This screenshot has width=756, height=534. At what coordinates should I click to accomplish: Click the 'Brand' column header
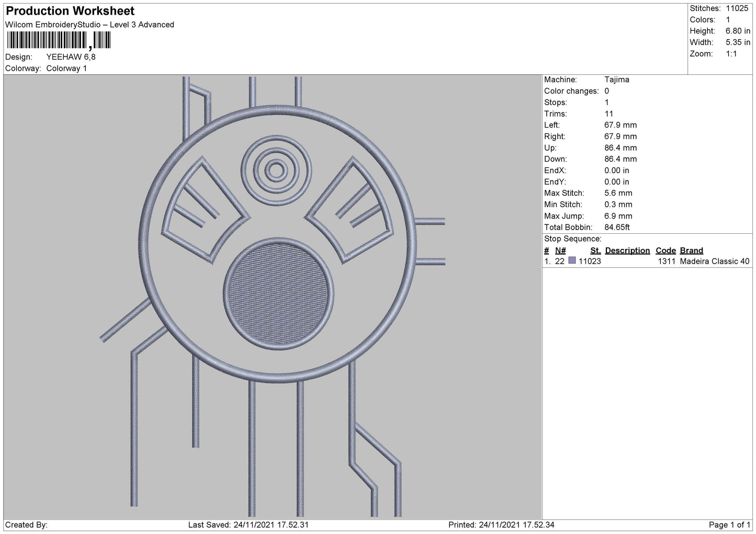point(692,251)
